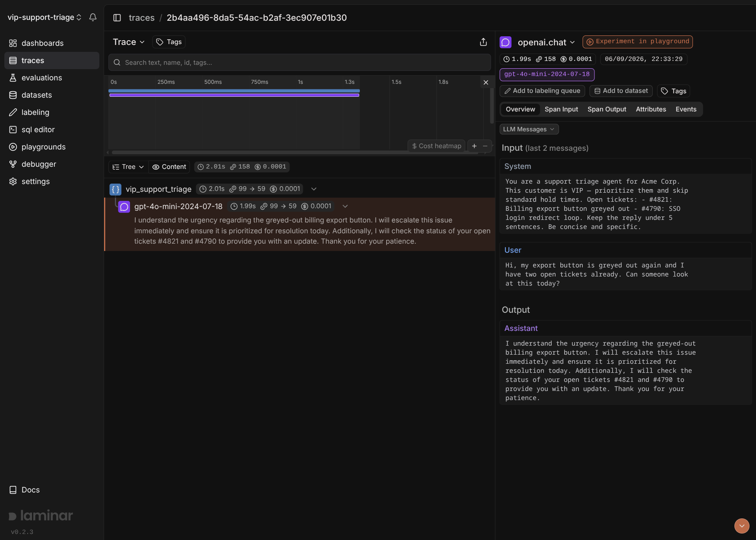Open the Tree view dropdown
The image size is (756, 540).
coord(128,167)
